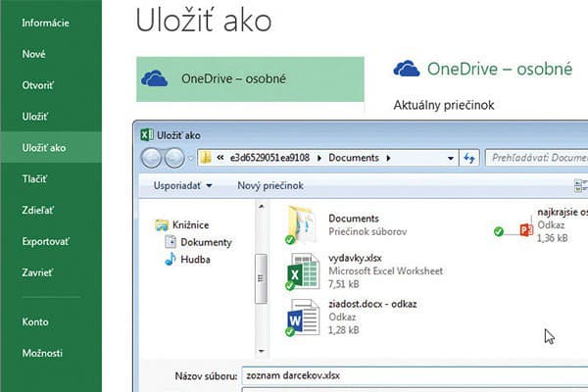Open the Usporiadať dropdown menu
This screenshot has width=588, height=392.
tap(182, 185)
